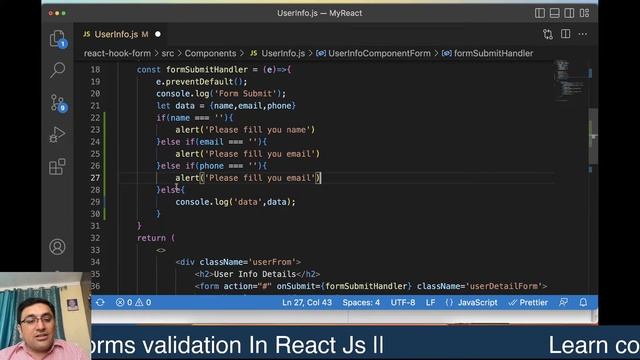The width and height of the screenshot is (640, 360).
Task: Toggle secondary side bar layout icon
Action: click(569, 13)
